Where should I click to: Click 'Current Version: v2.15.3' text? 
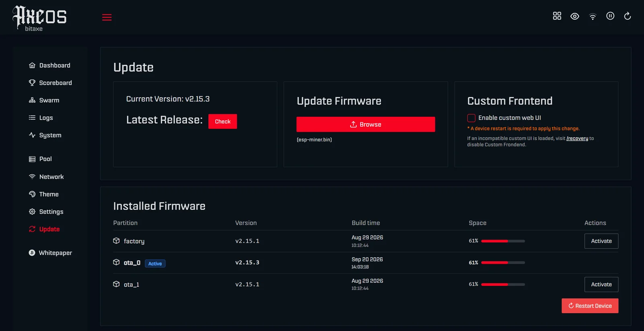point(168,99)
